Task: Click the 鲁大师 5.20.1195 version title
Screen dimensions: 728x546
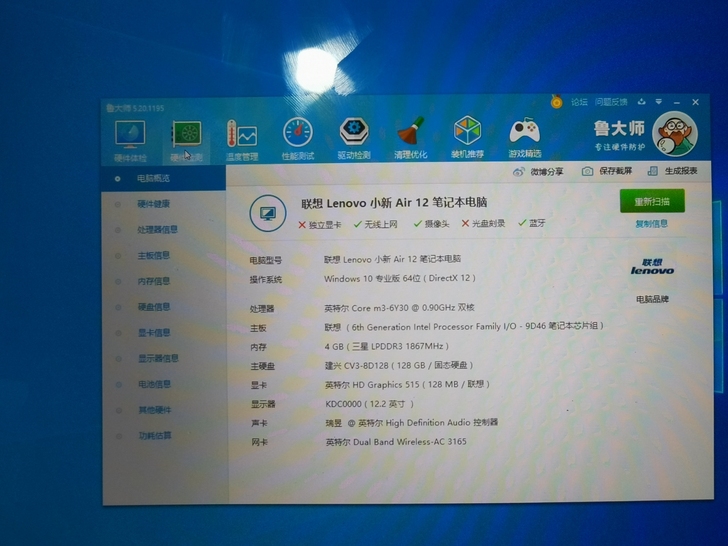Action: pyautogui.click(x=135, y=108)
